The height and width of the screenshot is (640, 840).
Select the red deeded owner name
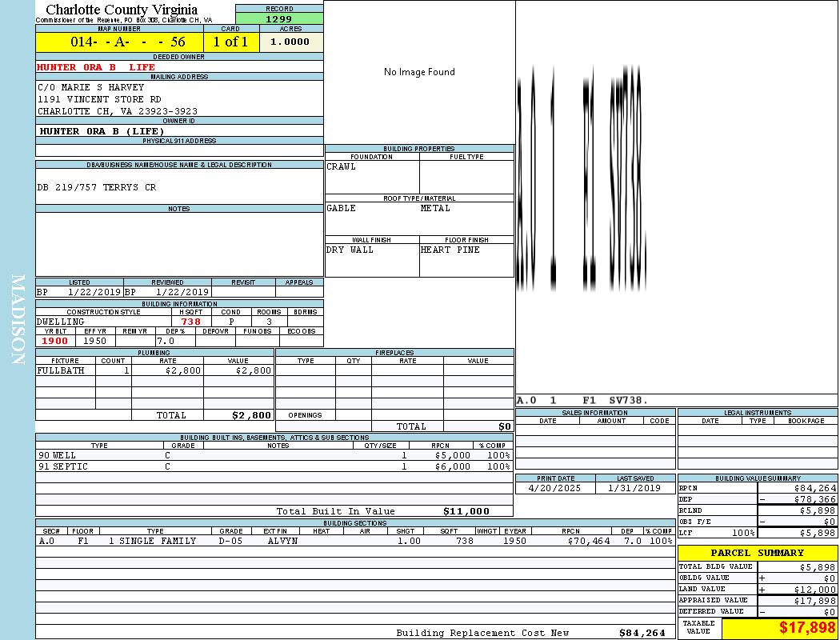(96, 67)
